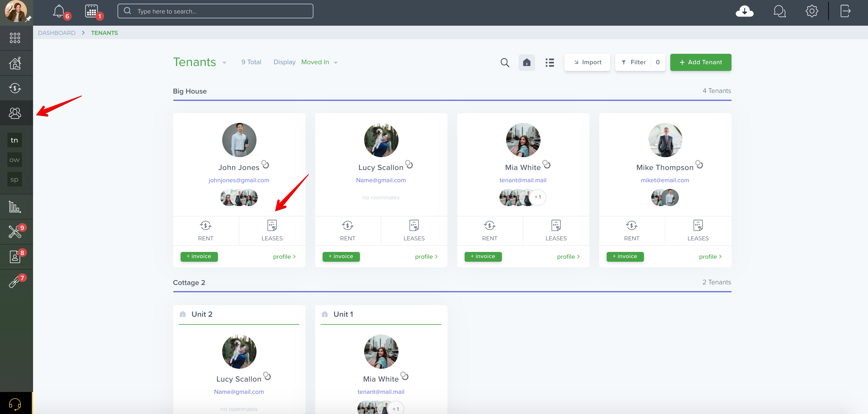Open the settings gear icon
The width and height of the screenshot is (868, 414).
click(812, 11)
